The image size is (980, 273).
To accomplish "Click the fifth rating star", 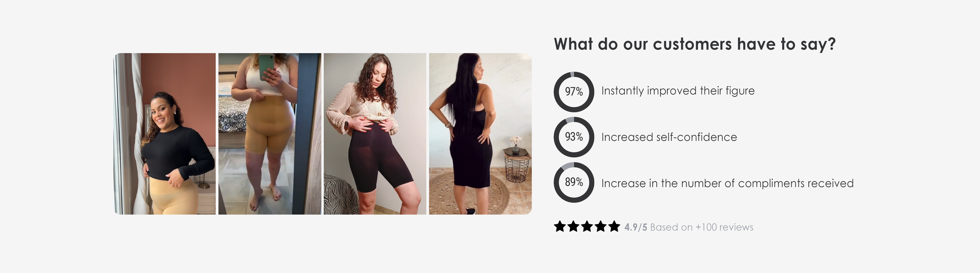I will [614, 227].
